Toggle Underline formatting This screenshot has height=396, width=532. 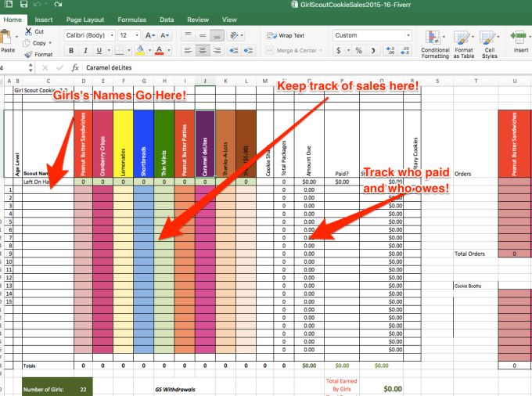pos(99,51)
